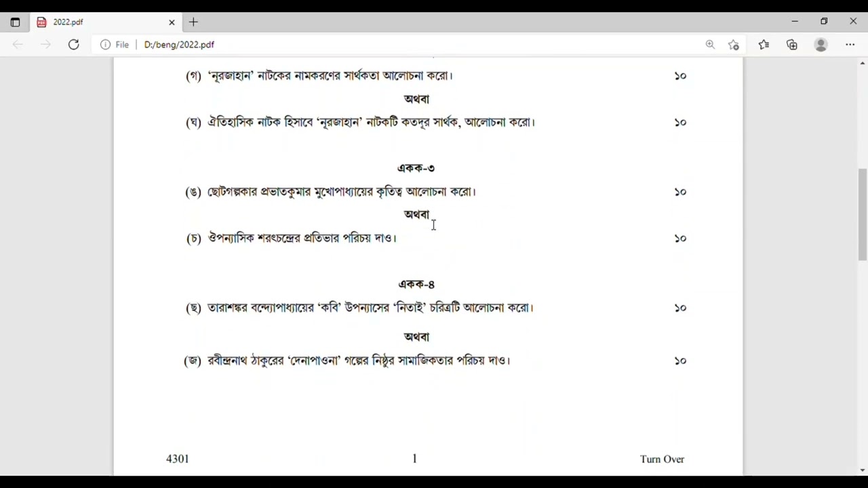Add this page to favorites star

coord(734,45)
